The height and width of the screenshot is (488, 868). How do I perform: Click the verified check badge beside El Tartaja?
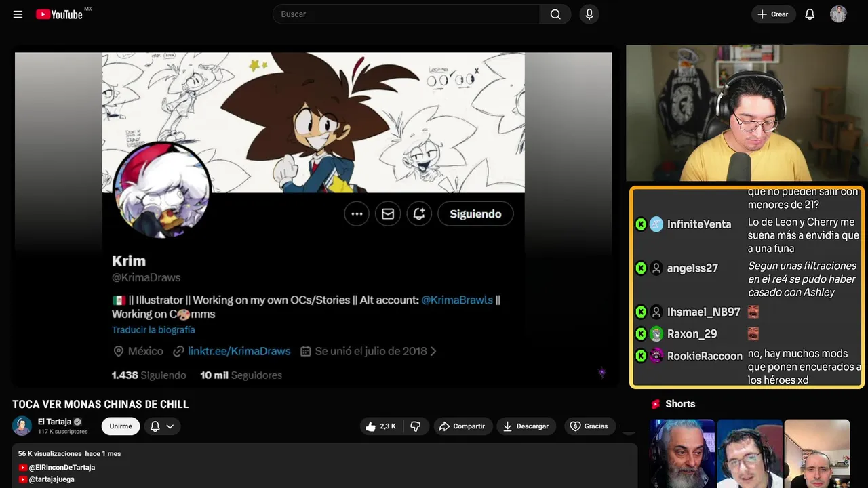[77, 422]
